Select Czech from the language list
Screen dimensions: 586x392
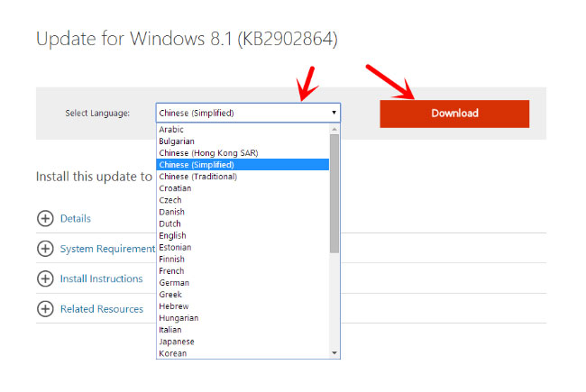coord(243,200)
